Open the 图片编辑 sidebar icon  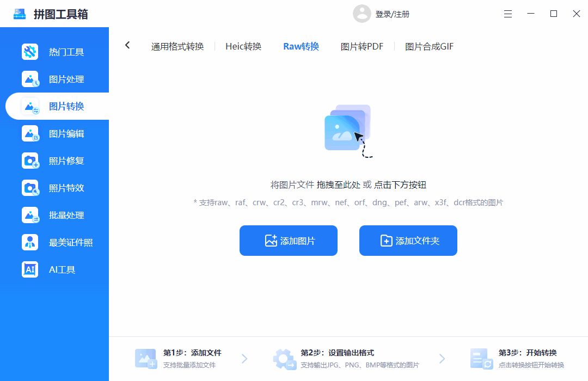click(30, 133)
